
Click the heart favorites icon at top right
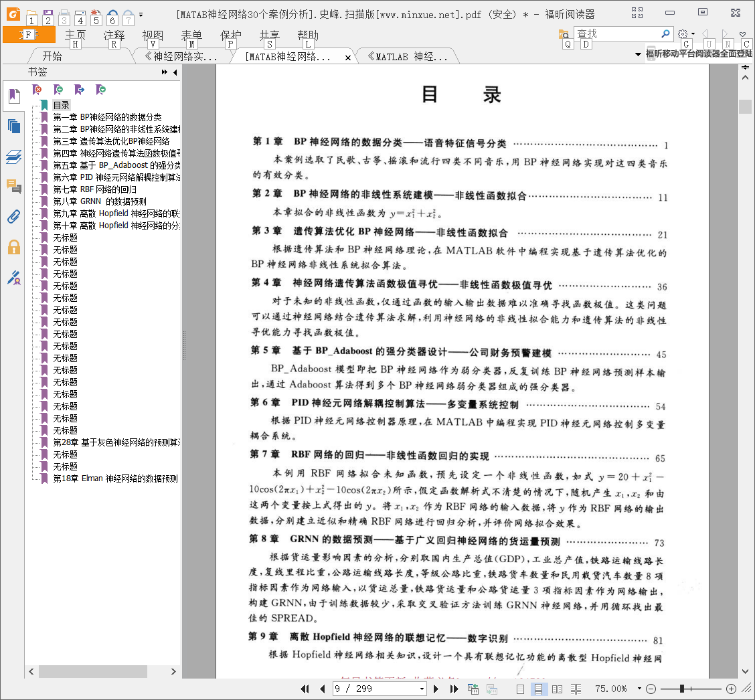pos(742,33)
